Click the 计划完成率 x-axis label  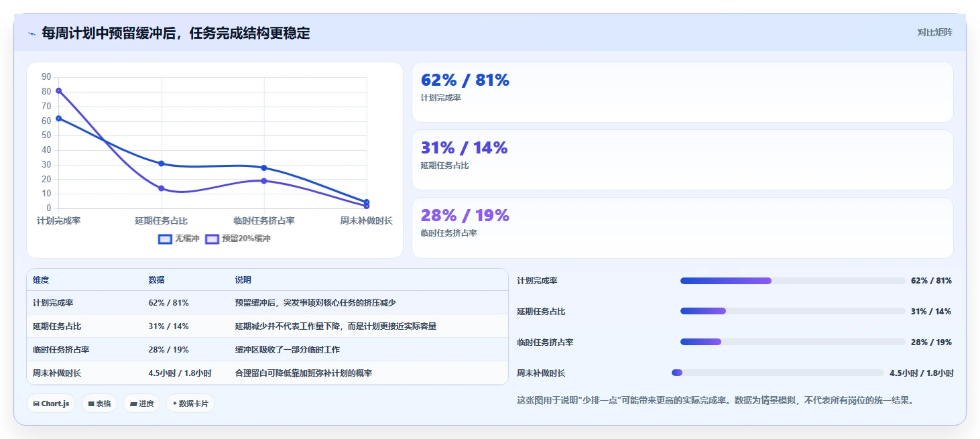(59, 221)
